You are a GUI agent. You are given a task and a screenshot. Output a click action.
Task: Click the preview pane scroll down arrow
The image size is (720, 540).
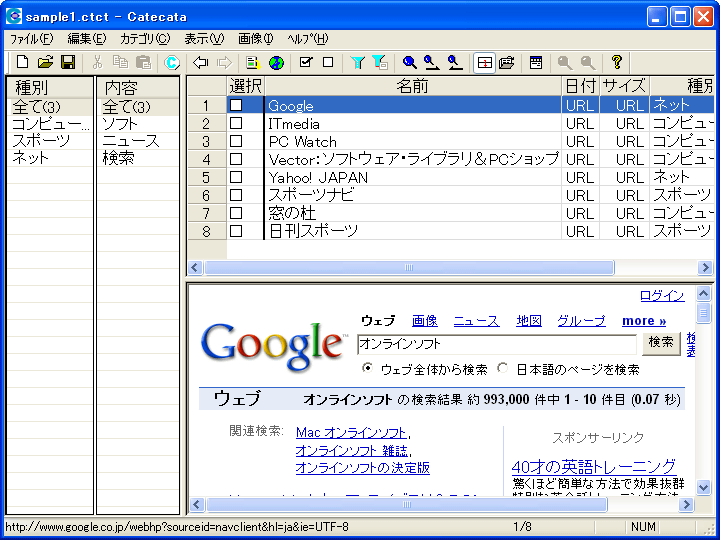(x=703, y=487)
